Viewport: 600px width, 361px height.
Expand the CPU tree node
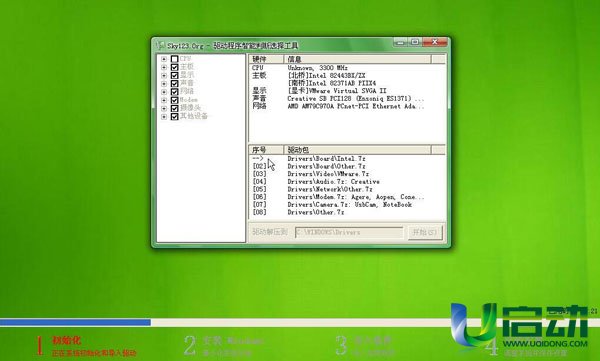pyautogui.click(x=164, y=59)
